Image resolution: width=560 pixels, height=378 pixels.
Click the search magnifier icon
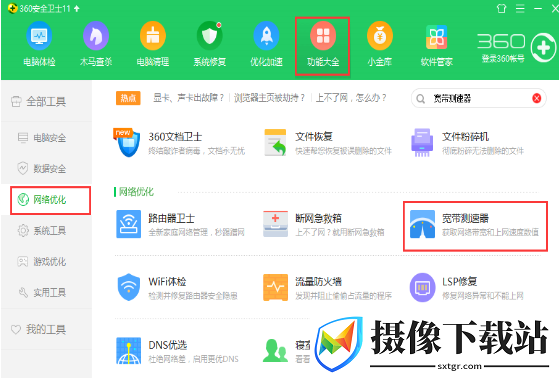tap(421, 99)
